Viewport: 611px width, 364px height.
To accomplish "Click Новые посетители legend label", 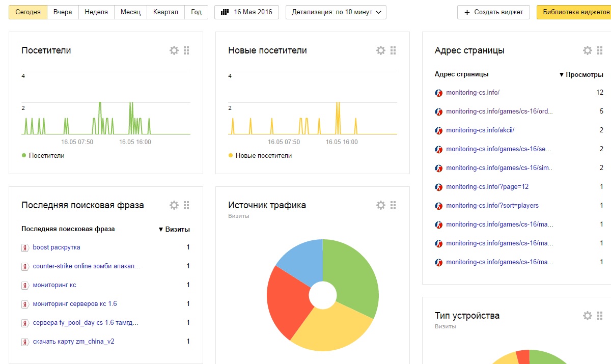I will (264, 156).
